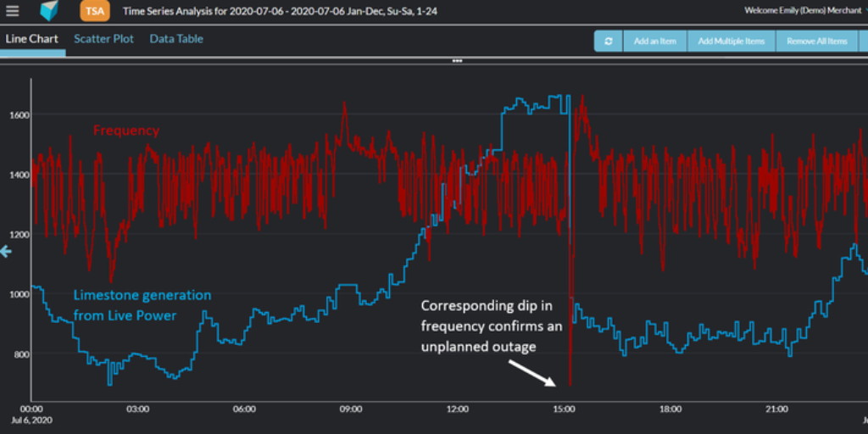
Task: Click the white annotation arrow near 15:00
Action: [533, 373]
